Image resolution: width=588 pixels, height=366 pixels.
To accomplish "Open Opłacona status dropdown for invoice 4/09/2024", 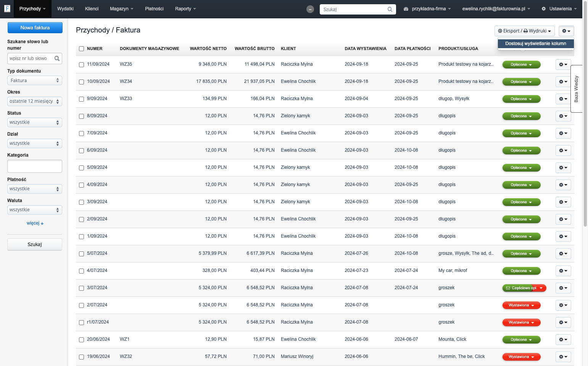I will point(521,185).
